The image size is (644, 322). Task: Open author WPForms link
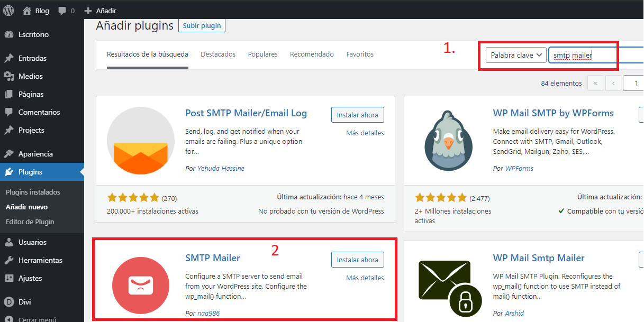tap(519, 168)
